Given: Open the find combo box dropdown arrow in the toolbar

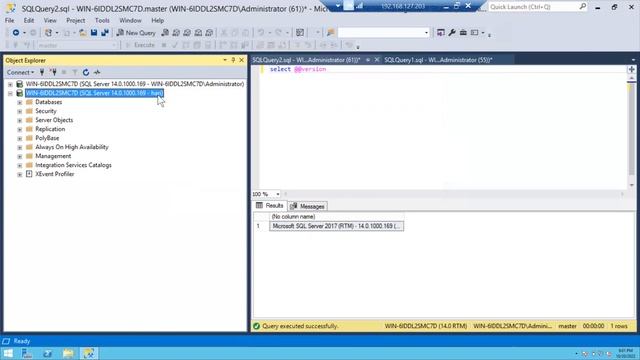Looking at the screenshot, I should (426, 33).
